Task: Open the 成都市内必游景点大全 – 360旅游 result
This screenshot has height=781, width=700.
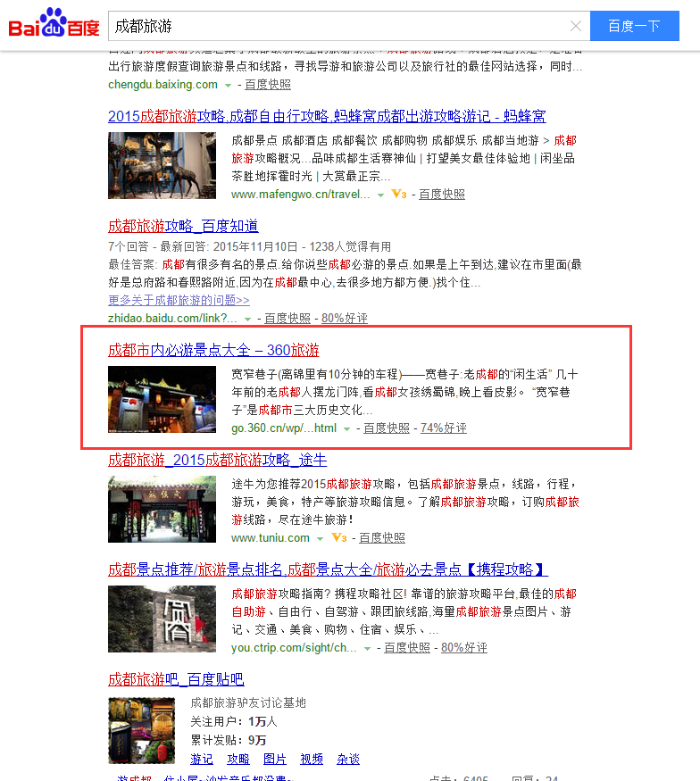Action: click(x=213, y=350)
